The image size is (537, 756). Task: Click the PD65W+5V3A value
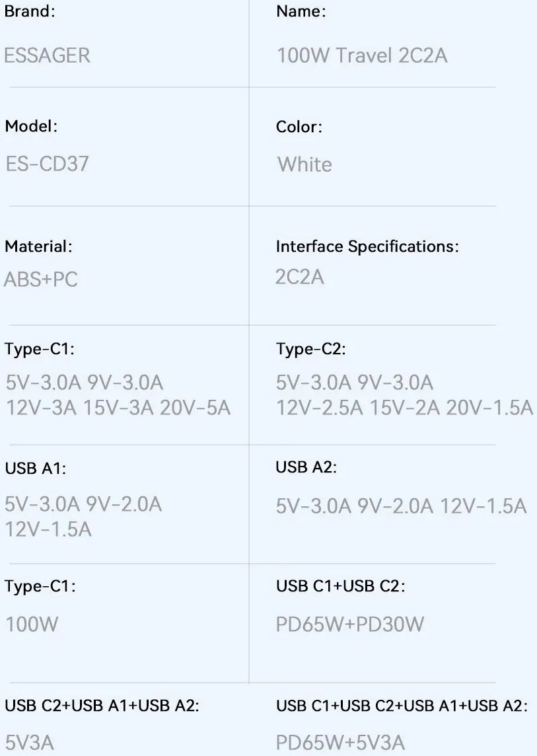pos(340,742)
